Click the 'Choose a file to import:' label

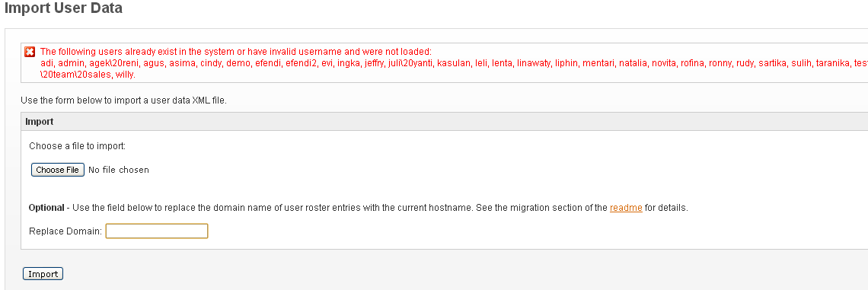click(78, 146)
